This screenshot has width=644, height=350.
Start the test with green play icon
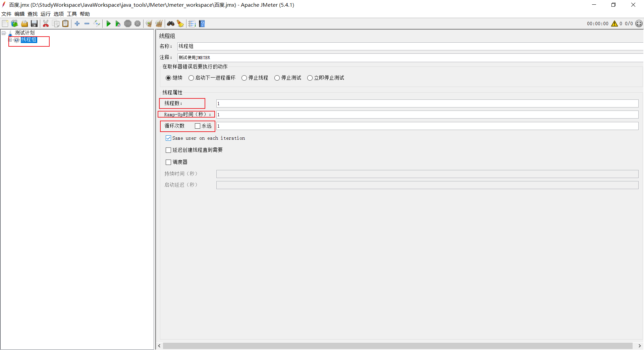[108, 24]
